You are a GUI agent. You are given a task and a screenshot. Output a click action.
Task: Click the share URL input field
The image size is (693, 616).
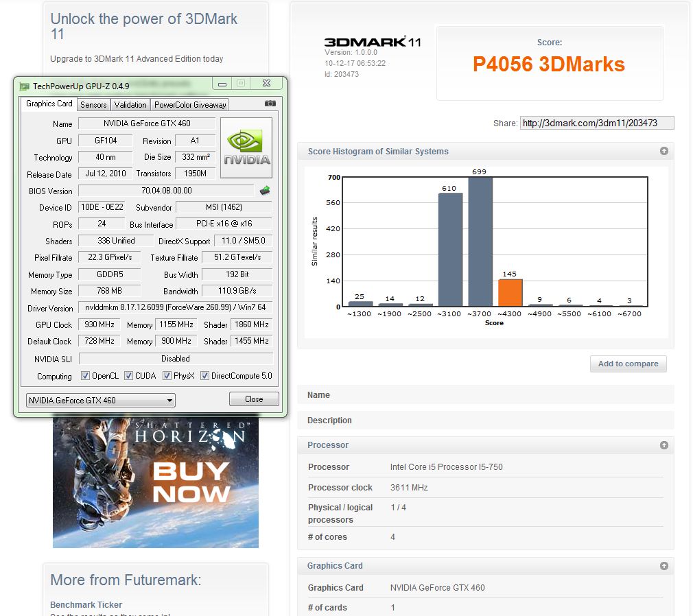pyautogui.click(x=597, y=123)
